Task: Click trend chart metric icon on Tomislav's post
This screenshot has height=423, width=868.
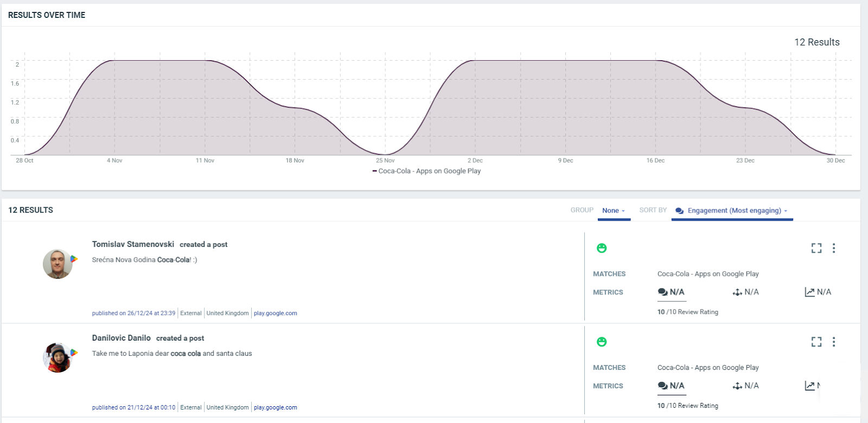Action: click(809, 292)
